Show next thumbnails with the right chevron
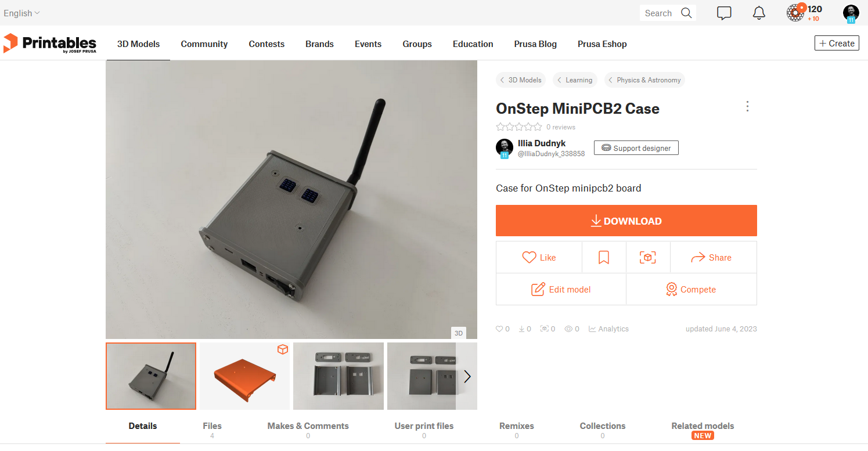Screen dimensions: 868x451 point(467,376)
